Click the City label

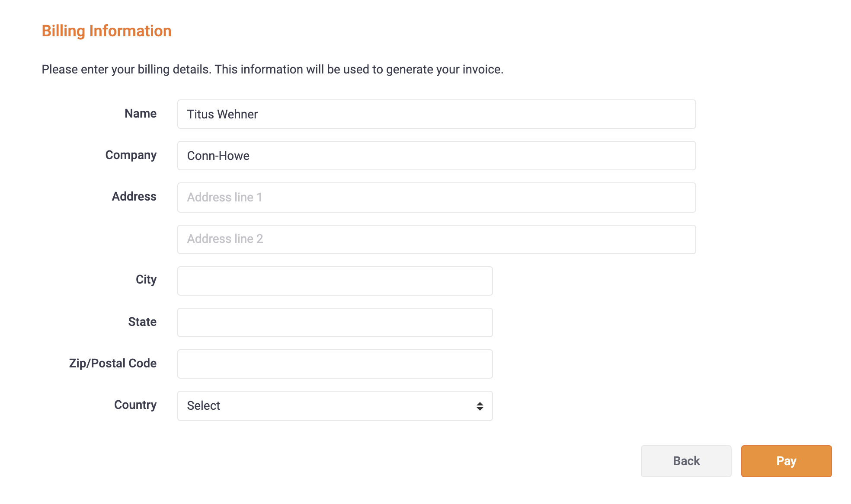(146, 280)
